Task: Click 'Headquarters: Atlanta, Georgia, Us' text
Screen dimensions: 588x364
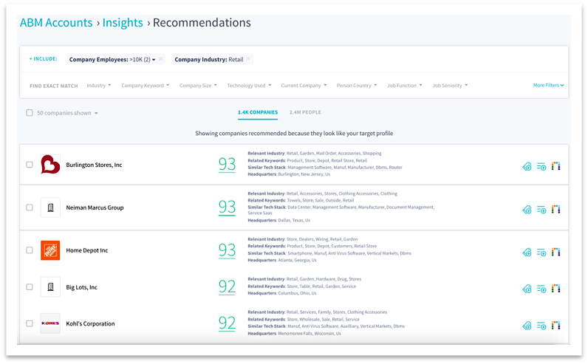Action: pos(282,260)
